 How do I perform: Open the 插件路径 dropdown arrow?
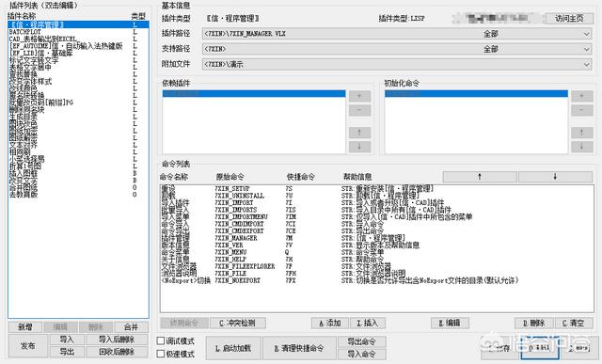(x=586, y=34)
